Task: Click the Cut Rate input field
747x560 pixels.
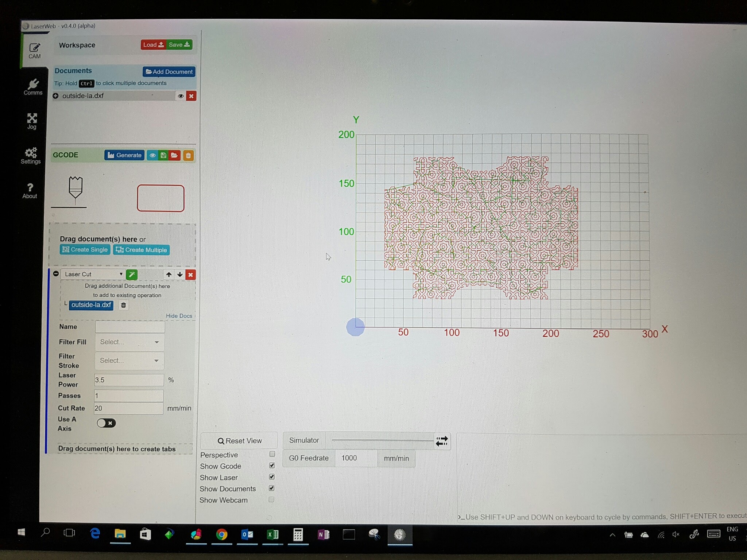Action: [x=128, y=408]
